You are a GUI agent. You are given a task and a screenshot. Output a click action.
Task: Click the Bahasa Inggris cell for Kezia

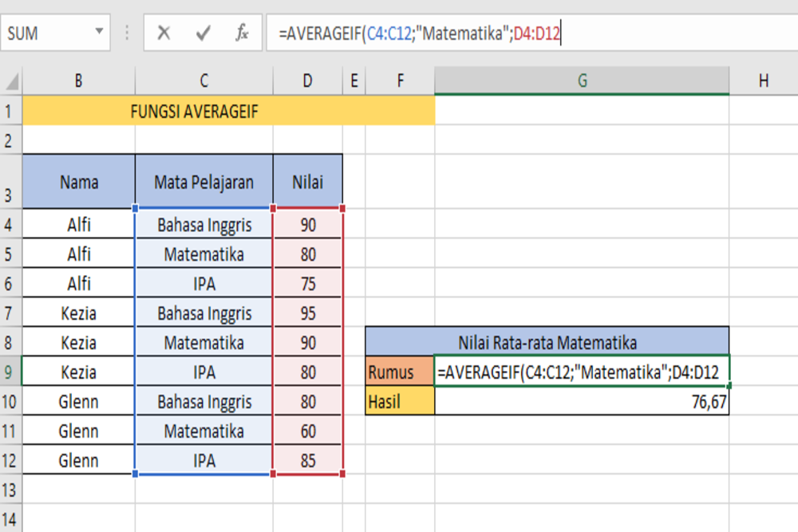[x=203, y=313]
